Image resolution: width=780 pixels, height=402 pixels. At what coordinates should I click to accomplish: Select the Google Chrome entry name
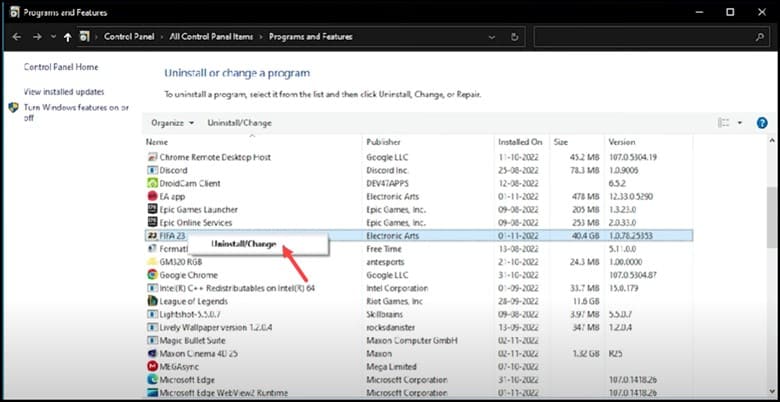[x=189, y=275]
